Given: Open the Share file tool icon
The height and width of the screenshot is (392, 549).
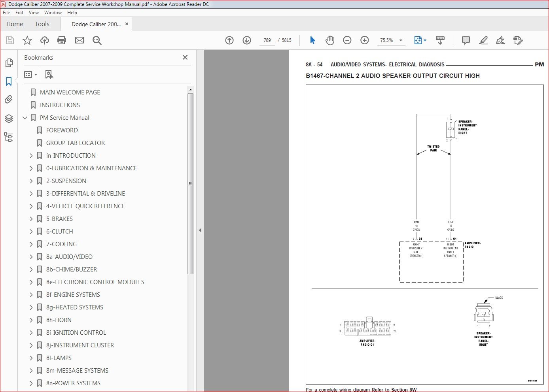Looking at the screenshot, I should tap(518, 40).
